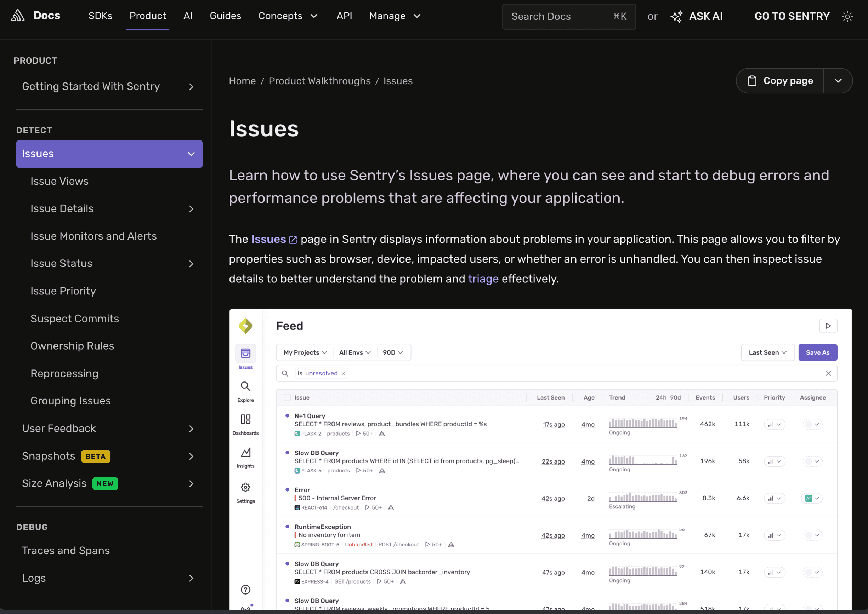Go to Issue Monitors and Alerts page
The width and height of the screenshot is (868, 614).
[x=93, y=236]
